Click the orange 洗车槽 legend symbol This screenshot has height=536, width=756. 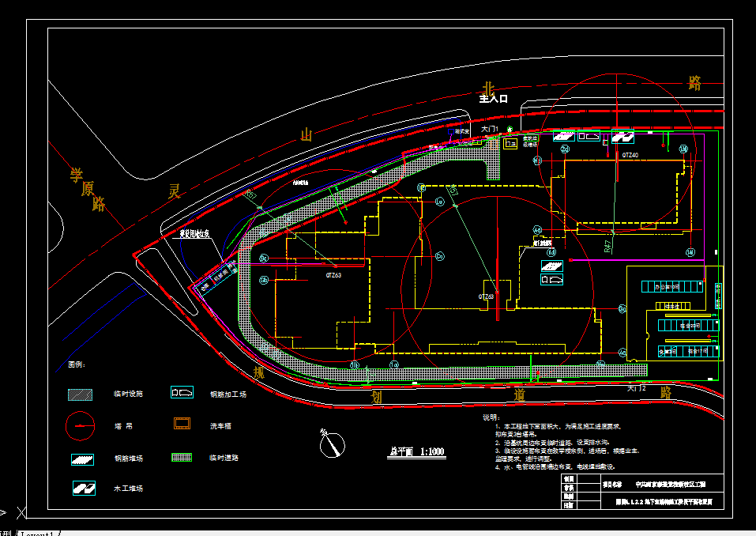pos(182,424)
